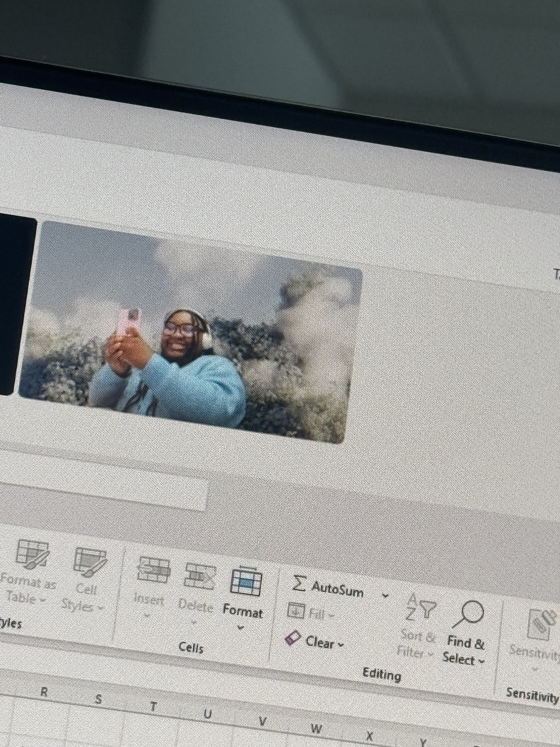The height and width of the screenshot is (747, 560).
Task: Expand the Format dropdown arrow
Action: (240, 628)
